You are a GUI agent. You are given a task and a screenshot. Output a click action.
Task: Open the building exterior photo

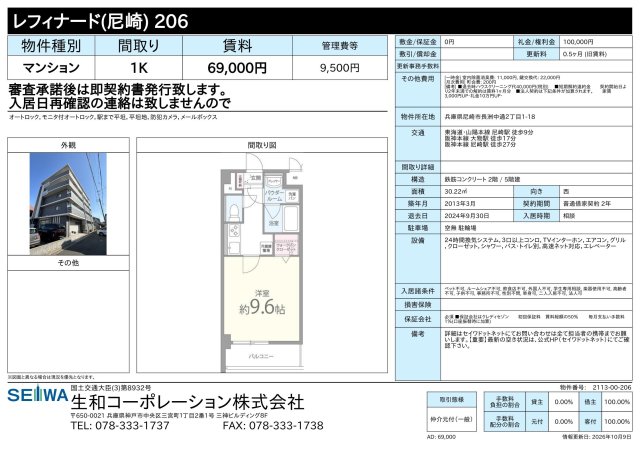click(68, 204)
